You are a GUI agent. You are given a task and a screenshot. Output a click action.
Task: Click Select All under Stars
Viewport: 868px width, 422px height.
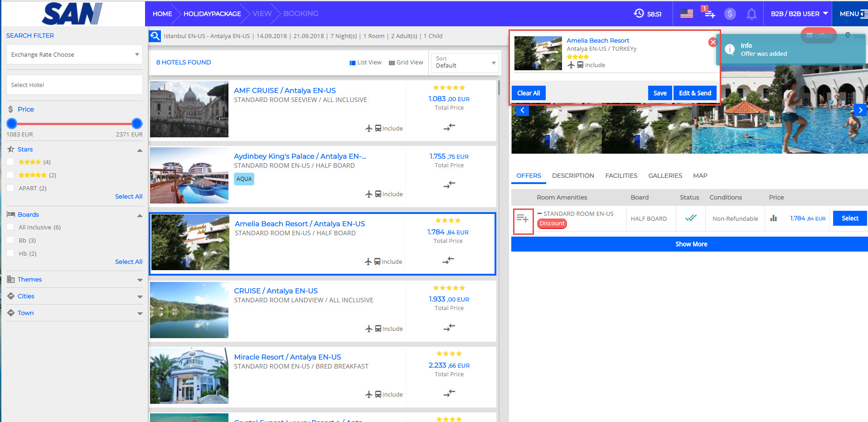coord(129,196)
